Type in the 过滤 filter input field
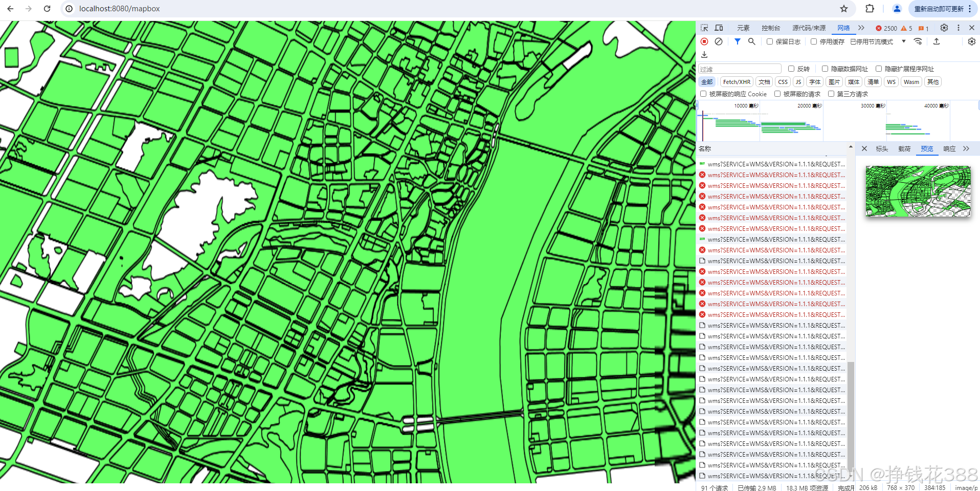 739,68
